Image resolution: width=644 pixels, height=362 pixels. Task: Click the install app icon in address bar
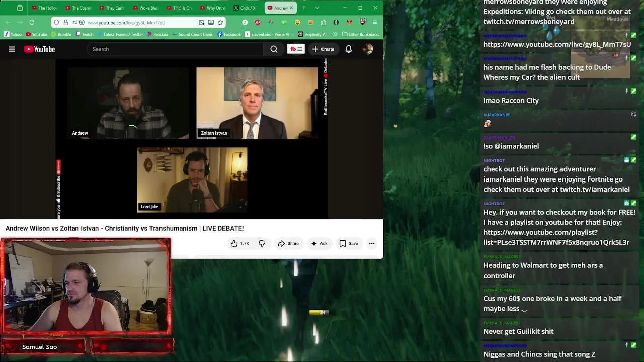point(211,22)
